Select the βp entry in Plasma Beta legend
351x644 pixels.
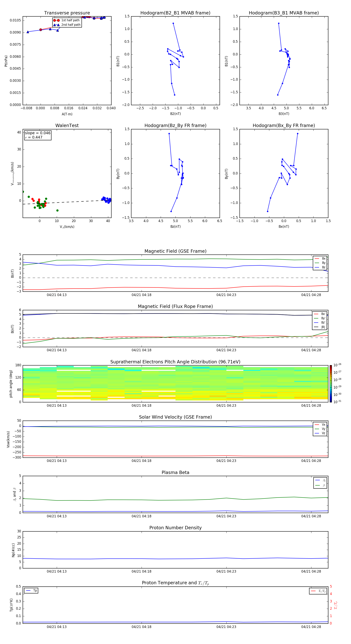(321, 480)
